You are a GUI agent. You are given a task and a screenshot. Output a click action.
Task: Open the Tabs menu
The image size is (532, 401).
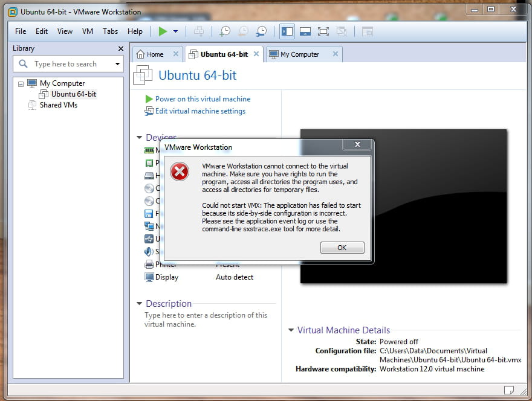[110, 31]
